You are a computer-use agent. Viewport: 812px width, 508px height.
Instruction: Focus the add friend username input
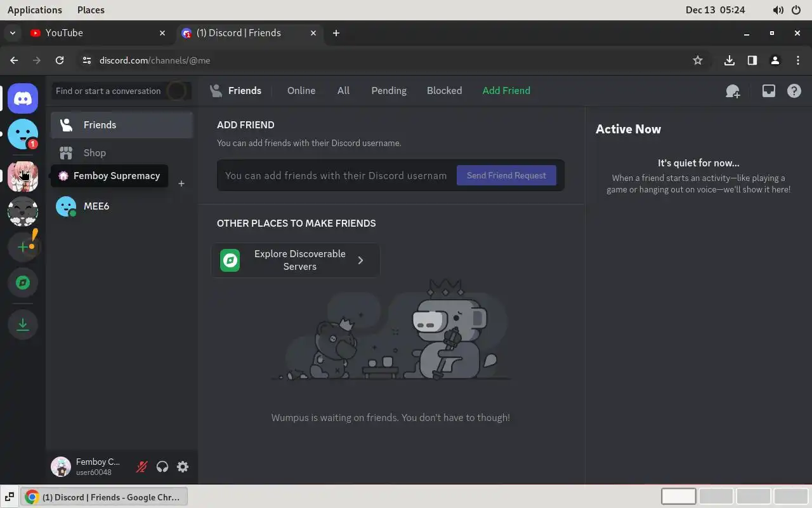pyautogui.click(x=336, y=175)
